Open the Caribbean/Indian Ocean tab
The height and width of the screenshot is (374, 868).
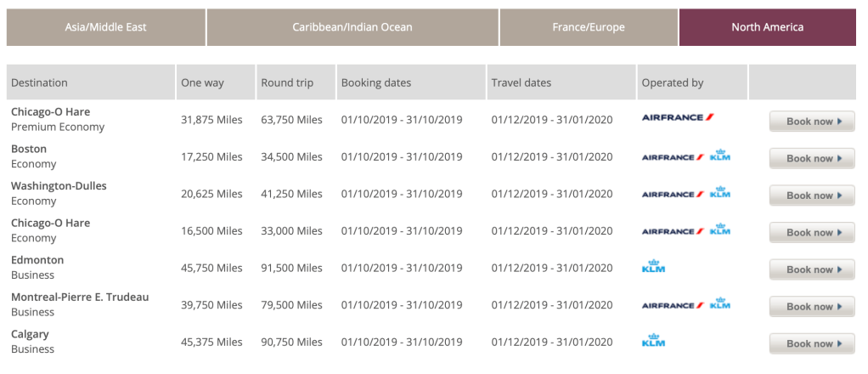(x=352, y=27)
